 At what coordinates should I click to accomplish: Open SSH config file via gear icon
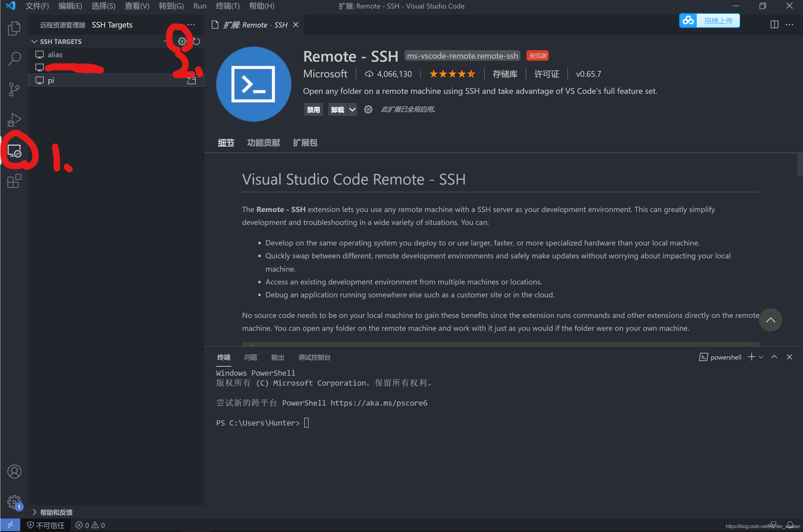click(x=182, y=41)
